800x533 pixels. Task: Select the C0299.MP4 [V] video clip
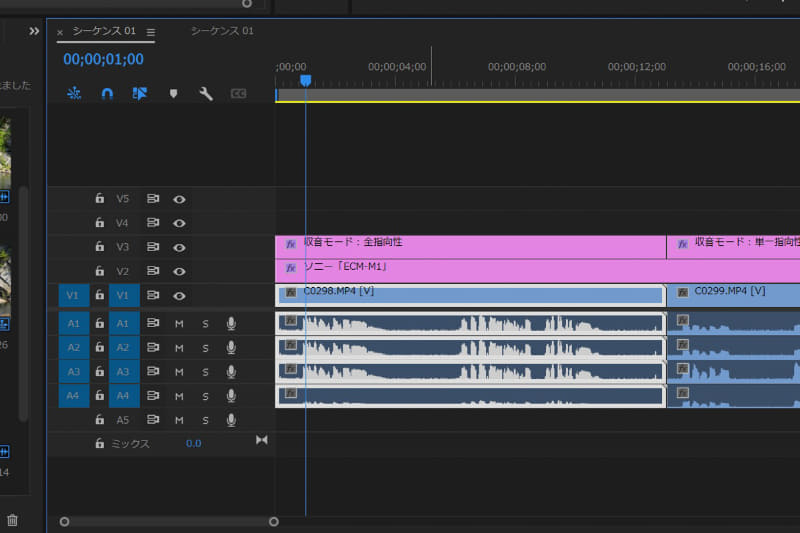point(734,295)
